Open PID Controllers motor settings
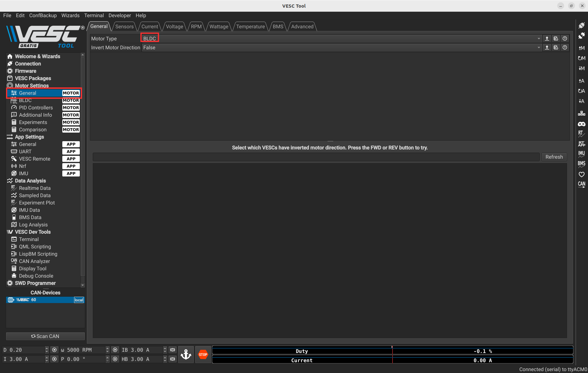 pyautogui.click(x=36, y=107)
